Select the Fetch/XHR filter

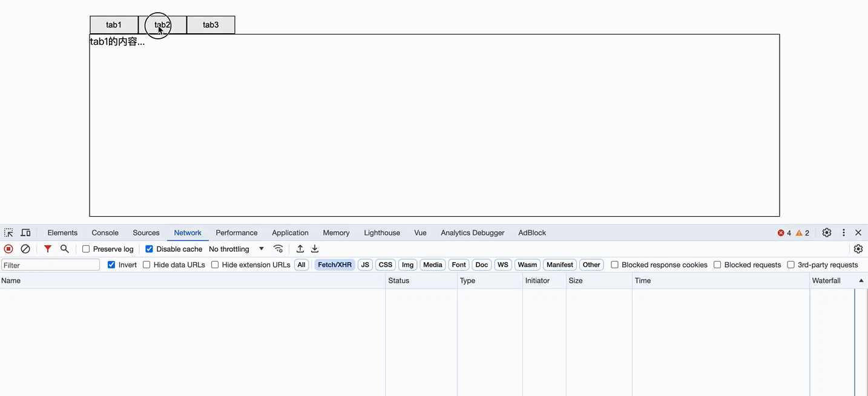point(335,265)
